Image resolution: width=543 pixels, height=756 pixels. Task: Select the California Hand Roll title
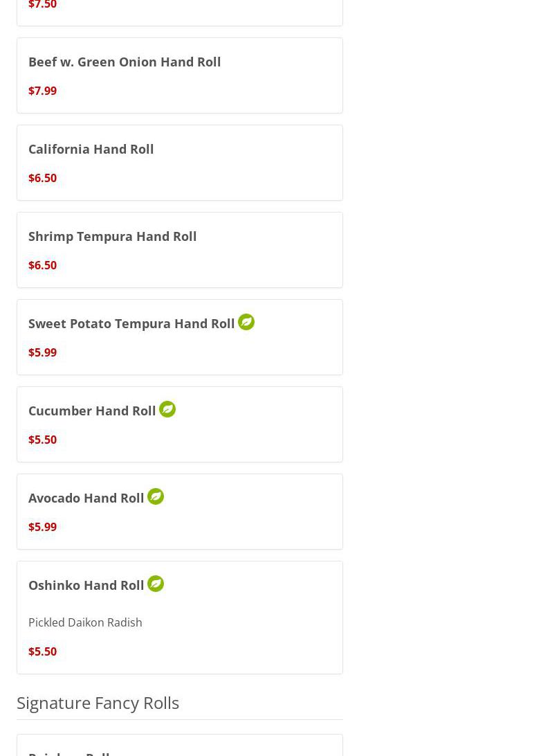click(x=91, y=149)
